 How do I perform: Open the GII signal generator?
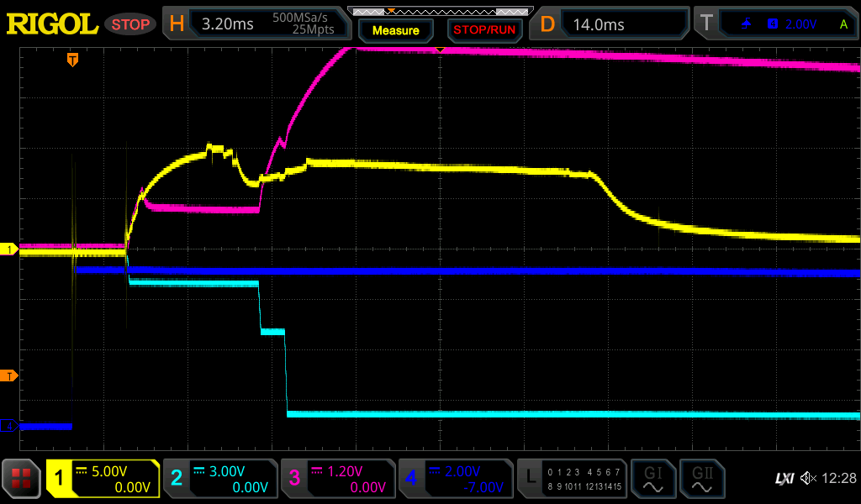(x=702, y=479)
